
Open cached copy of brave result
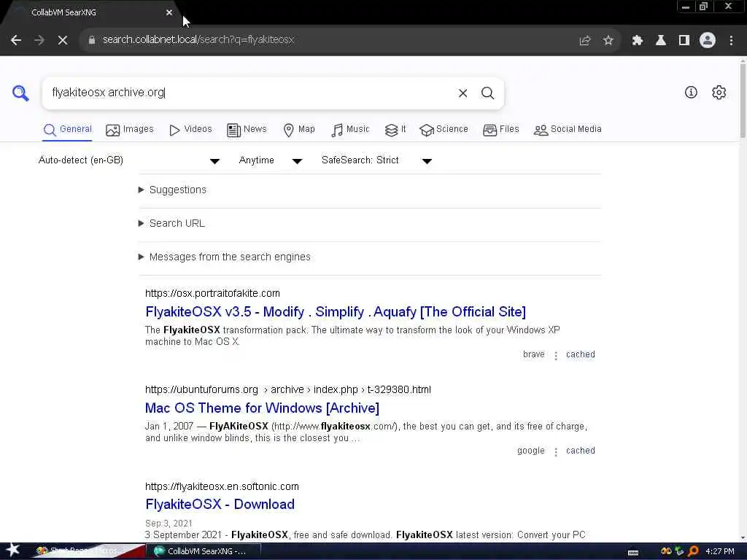580,354
